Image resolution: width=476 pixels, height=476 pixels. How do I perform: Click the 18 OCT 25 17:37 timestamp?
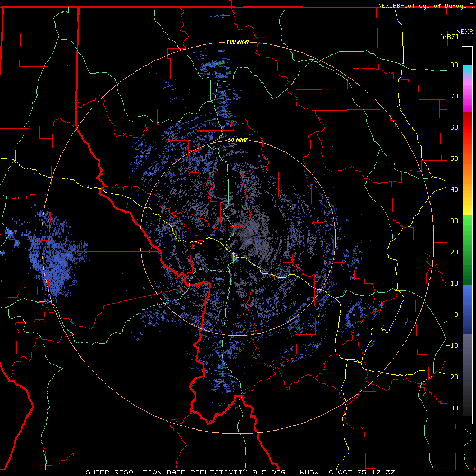pyautogui.click(x=360, y=472)
